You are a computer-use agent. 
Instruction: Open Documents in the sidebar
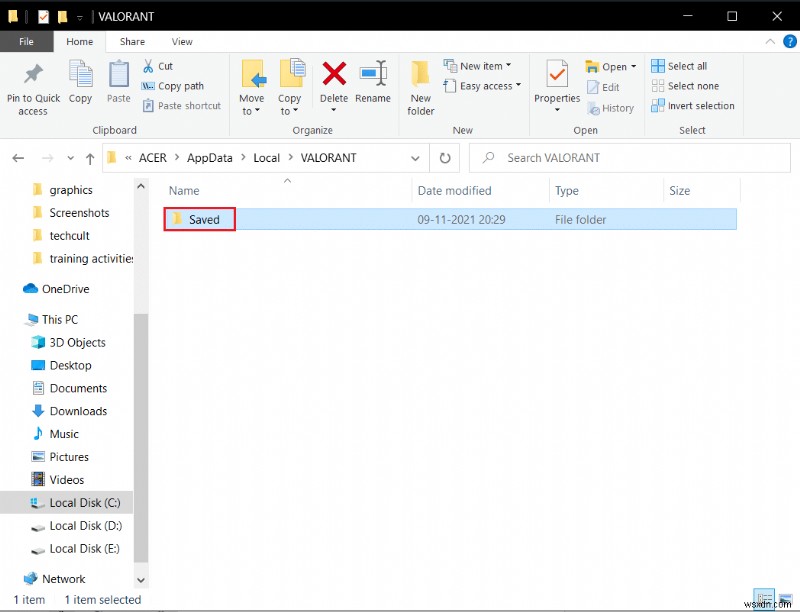coord(69,388)
